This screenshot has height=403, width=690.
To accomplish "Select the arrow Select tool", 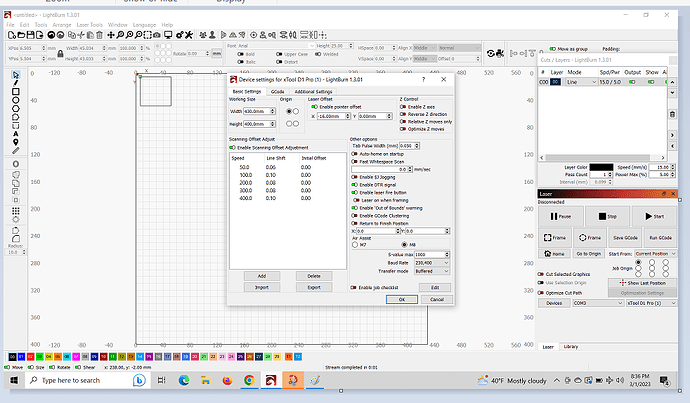I will 16,75.
